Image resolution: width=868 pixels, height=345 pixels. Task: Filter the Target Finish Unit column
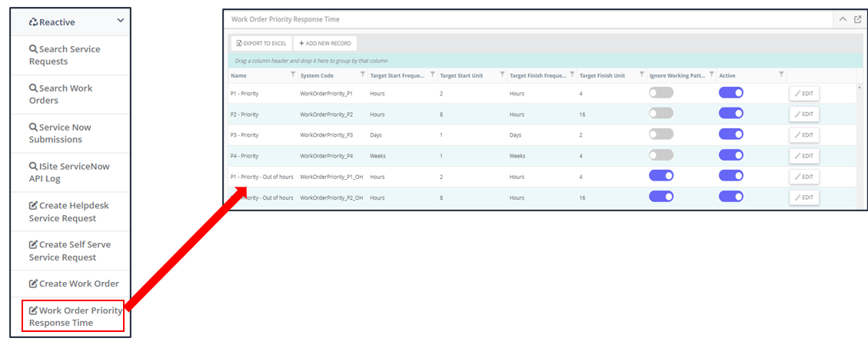click(x=642, y=74)
